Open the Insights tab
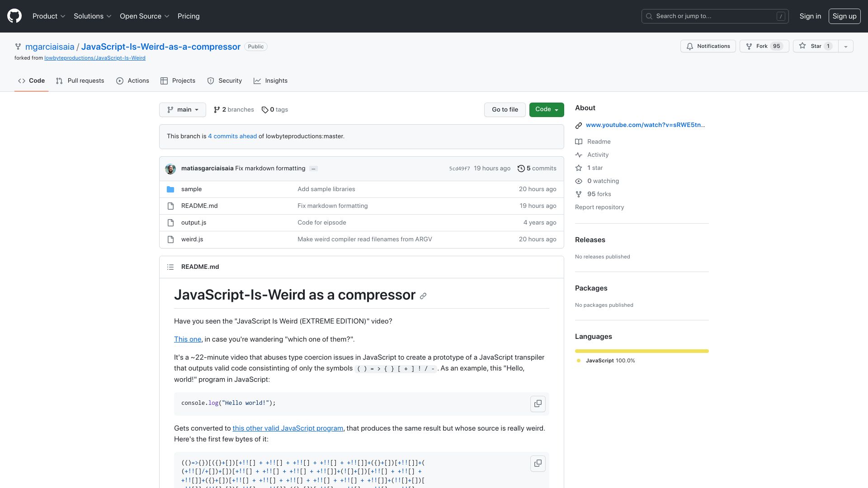 click(x=270, y=81)
